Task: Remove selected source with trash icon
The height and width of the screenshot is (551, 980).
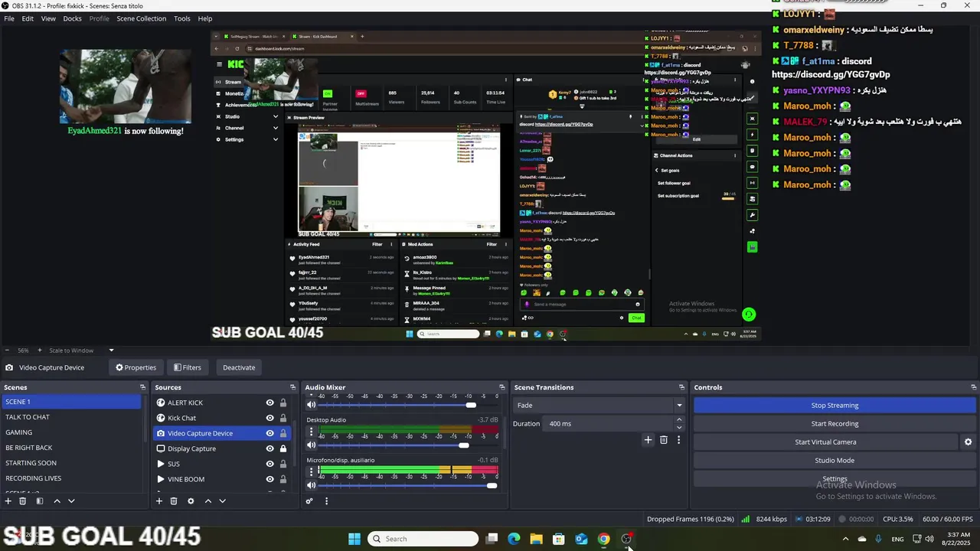Action: [174, 501]
